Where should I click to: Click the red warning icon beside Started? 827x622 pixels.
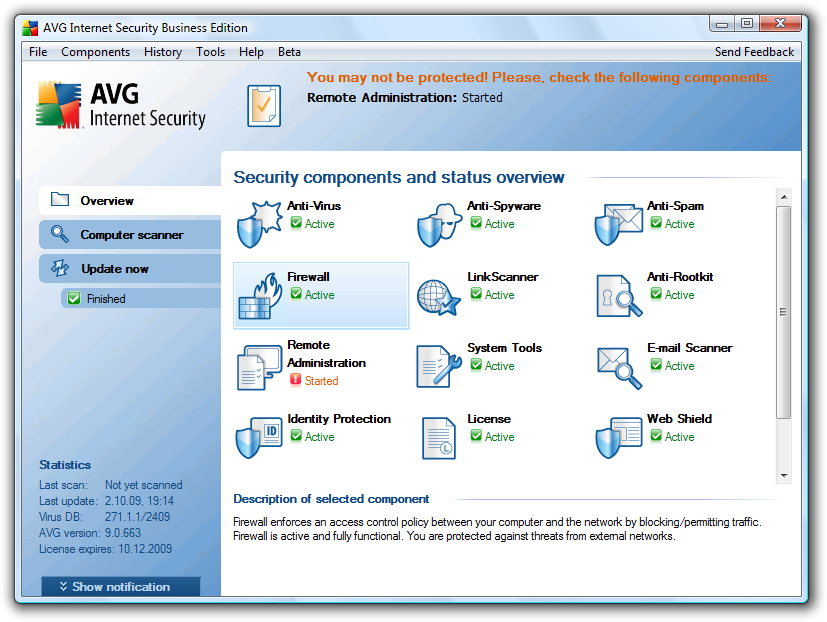[x=295, y=379]
